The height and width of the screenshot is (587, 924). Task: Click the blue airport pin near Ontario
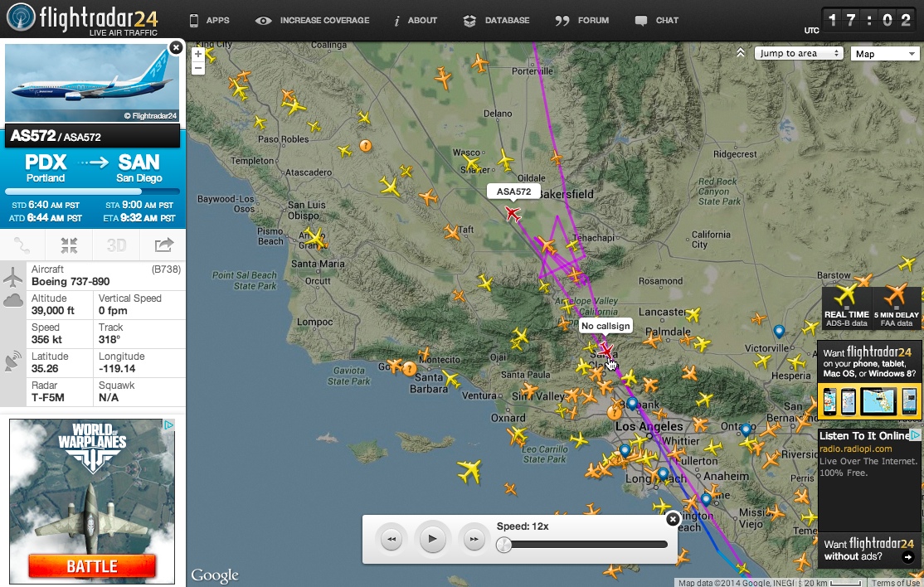pos(746,429)
